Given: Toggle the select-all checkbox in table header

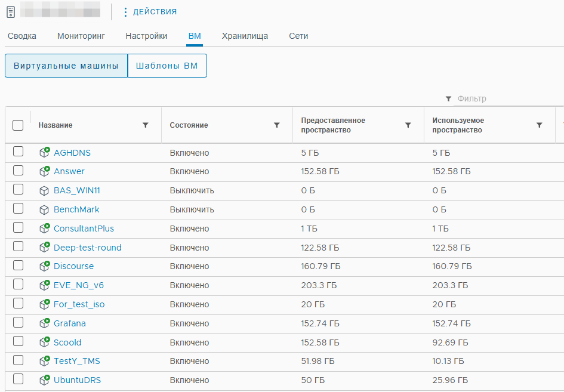Looking at the screenshot, I should 18,125.
